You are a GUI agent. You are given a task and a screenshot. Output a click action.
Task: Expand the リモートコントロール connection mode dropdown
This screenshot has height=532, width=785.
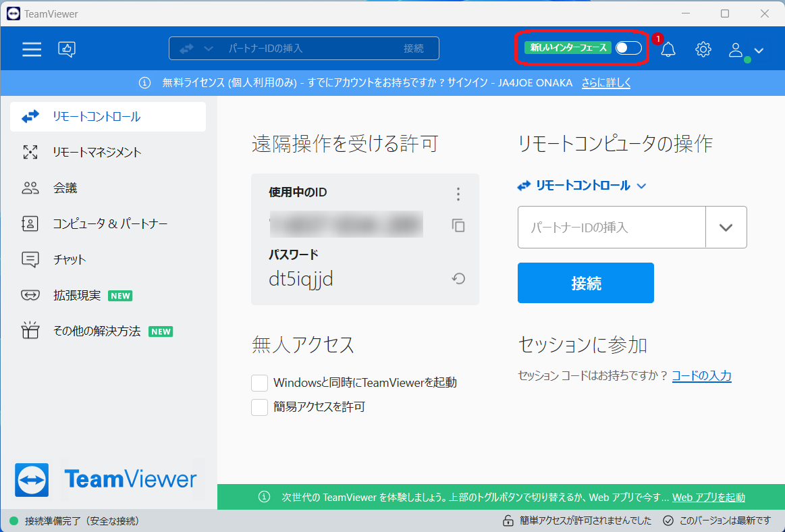tap(641, 186)
